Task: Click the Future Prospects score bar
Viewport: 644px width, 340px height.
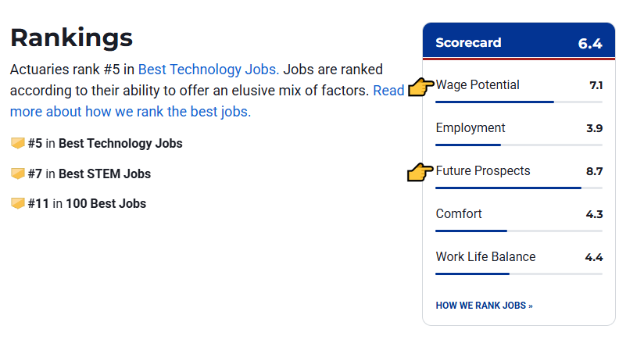Action: 518,188
